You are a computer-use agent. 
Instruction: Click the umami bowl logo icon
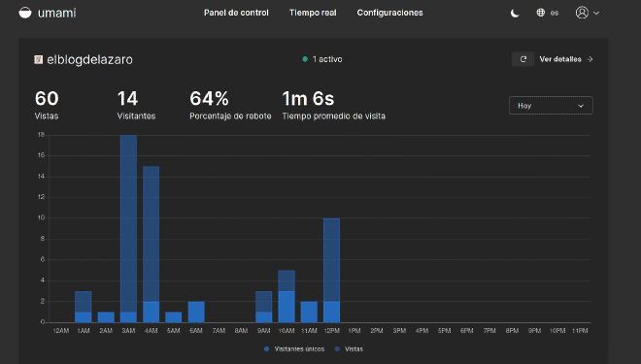pos(25,13)
